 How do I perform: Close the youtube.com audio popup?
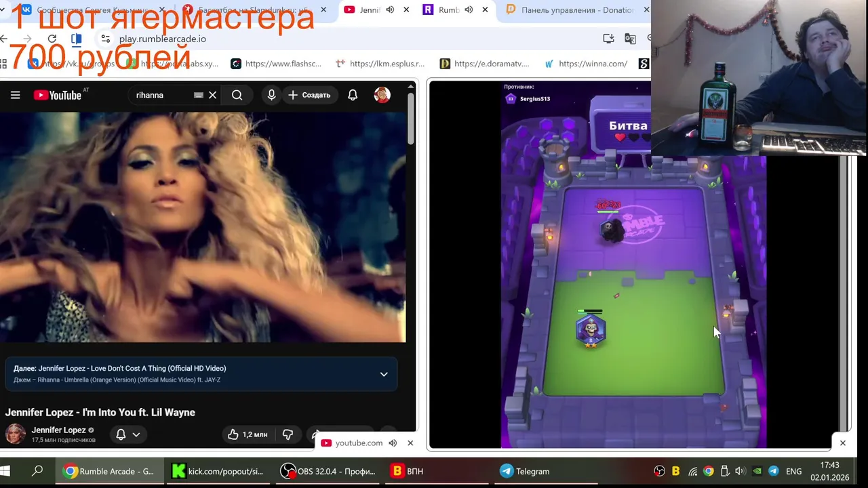pyautogui.click(x=410, y=443)
